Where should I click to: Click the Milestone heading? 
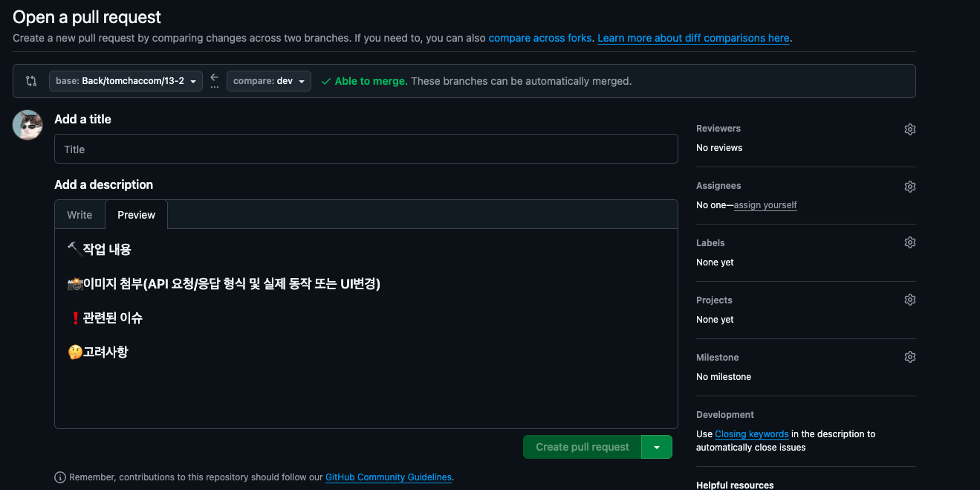(718, 358)
